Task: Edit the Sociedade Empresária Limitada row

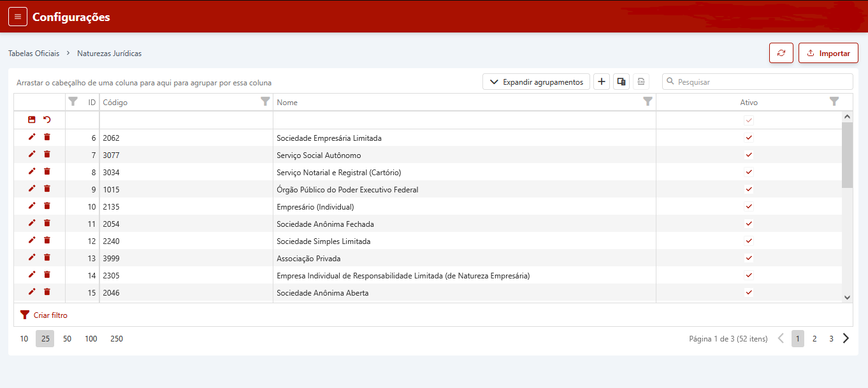Action: point(32,137)
